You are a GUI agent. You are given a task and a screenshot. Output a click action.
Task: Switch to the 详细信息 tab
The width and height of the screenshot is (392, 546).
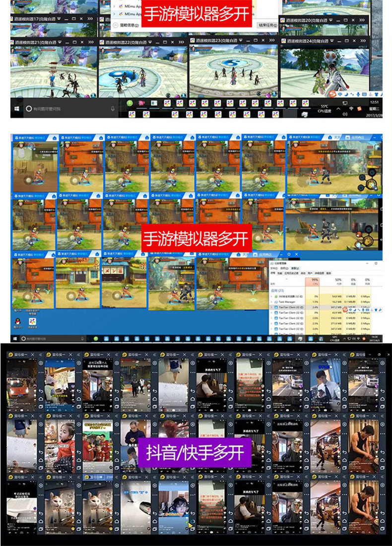(319, 273)
